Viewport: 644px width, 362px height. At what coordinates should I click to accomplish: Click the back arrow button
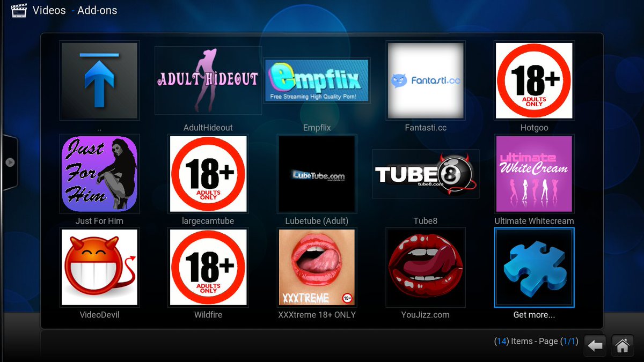click(x=595, y=346)
